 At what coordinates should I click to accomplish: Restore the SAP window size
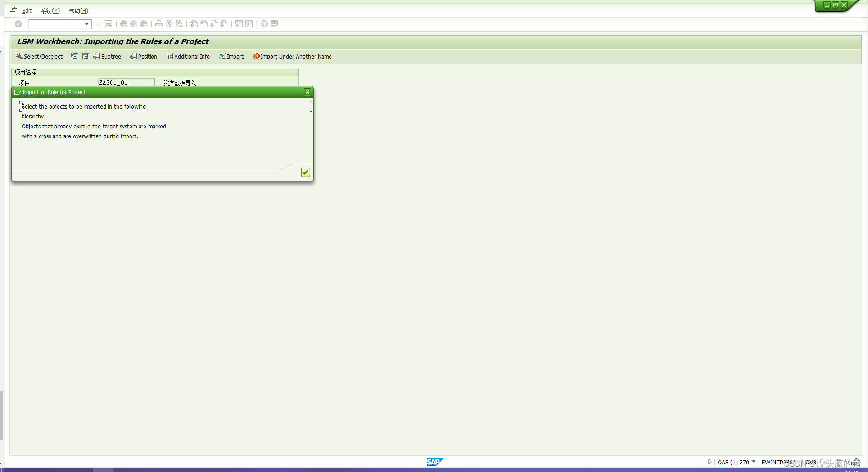pyautogui.click(x=836, y=5)
